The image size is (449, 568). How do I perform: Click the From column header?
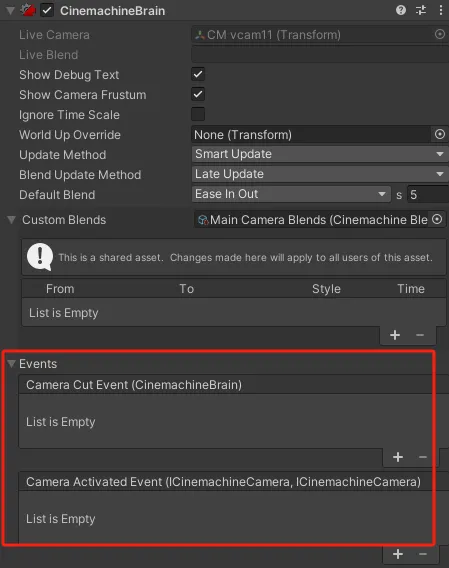[60, 289]
